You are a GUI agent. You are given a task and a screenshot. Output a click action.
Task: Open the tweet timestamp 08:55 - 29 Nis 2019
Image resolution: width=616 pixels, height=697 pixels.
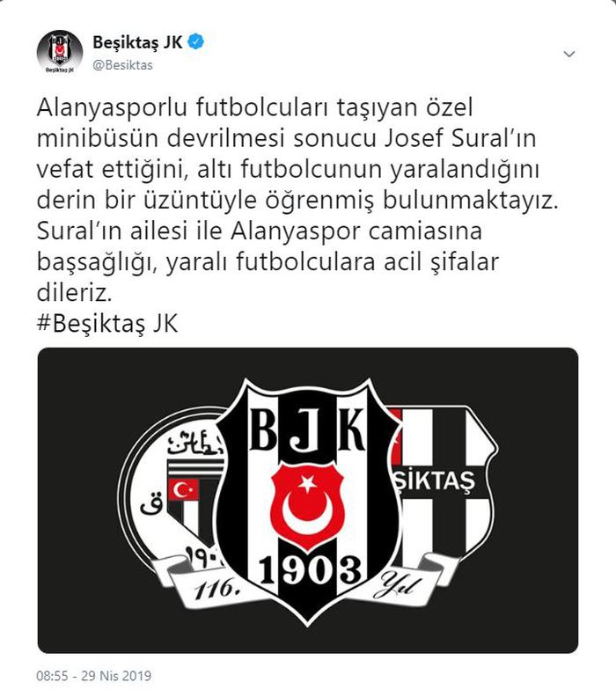click(94, 676)
